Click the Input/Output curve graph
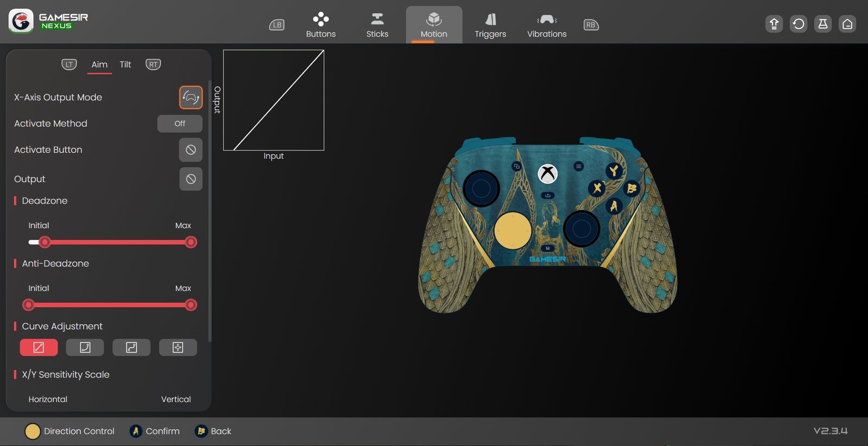The width and height of the screenshot is (868, 446). tap(273, 100)
